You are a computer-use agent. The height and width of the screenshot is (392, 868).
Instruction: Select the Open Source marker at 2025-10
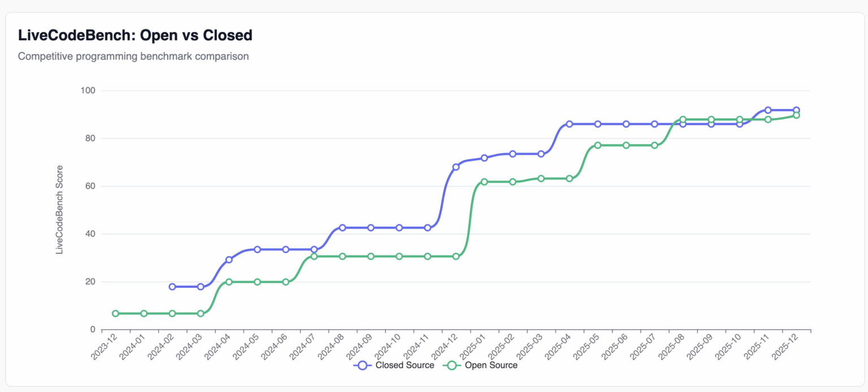pos(739,119)
